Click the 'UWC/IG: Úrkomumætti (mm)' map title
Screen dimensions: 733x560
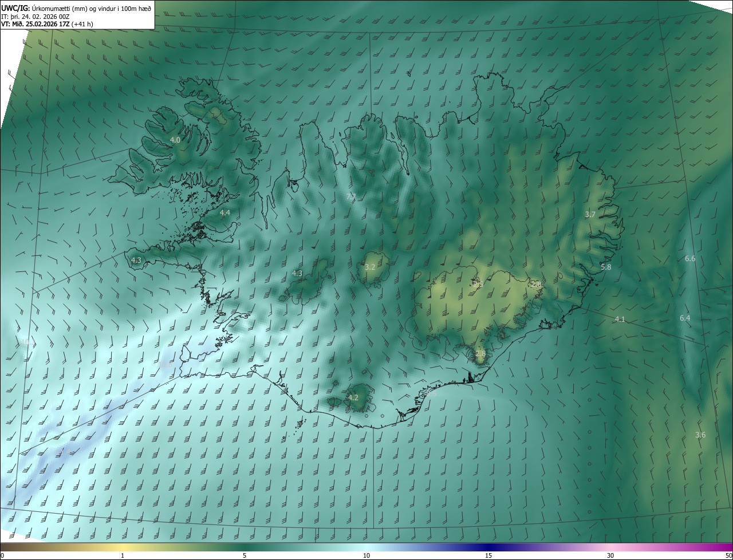[x=76, y=8]
